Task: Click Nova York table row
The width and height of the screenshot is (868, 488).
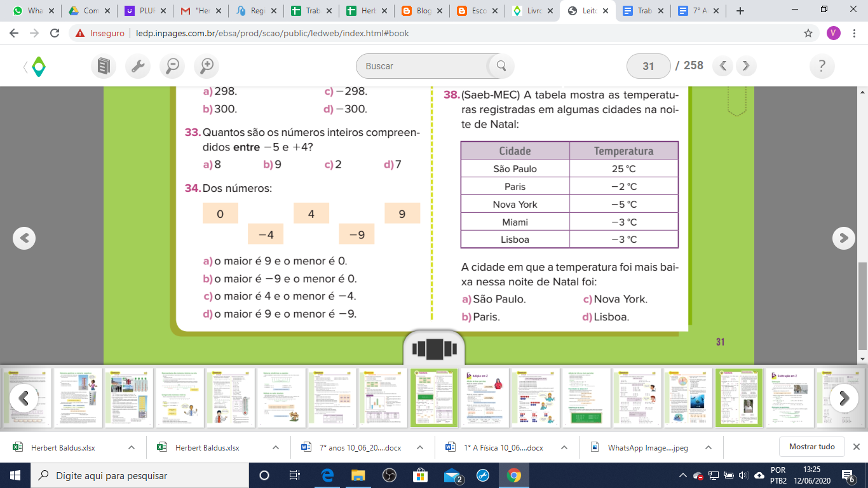Action: [x=569, y=204]
